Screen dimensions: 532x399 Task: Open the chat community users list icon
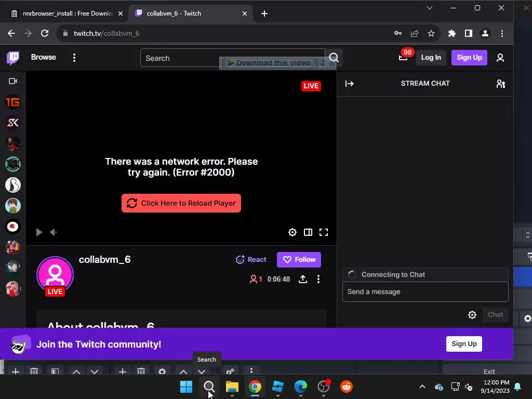[x=501, y=84]
